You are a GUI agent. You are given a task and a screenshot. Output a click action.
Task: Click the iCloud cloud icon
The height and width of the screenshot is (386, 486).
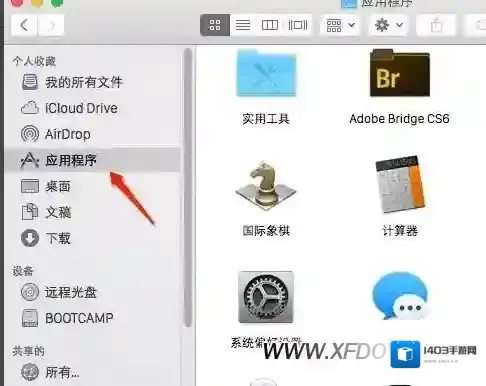30,108
